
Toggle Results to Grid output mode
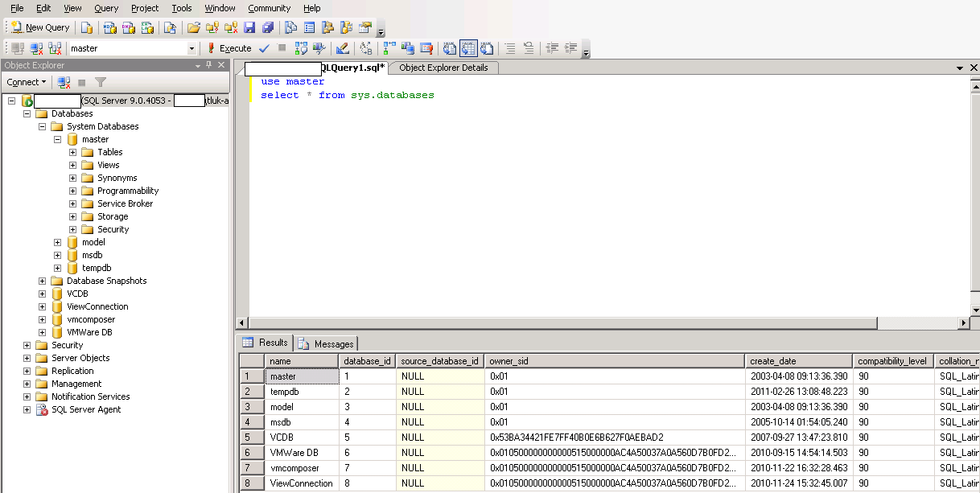click(x=468, y=48)
